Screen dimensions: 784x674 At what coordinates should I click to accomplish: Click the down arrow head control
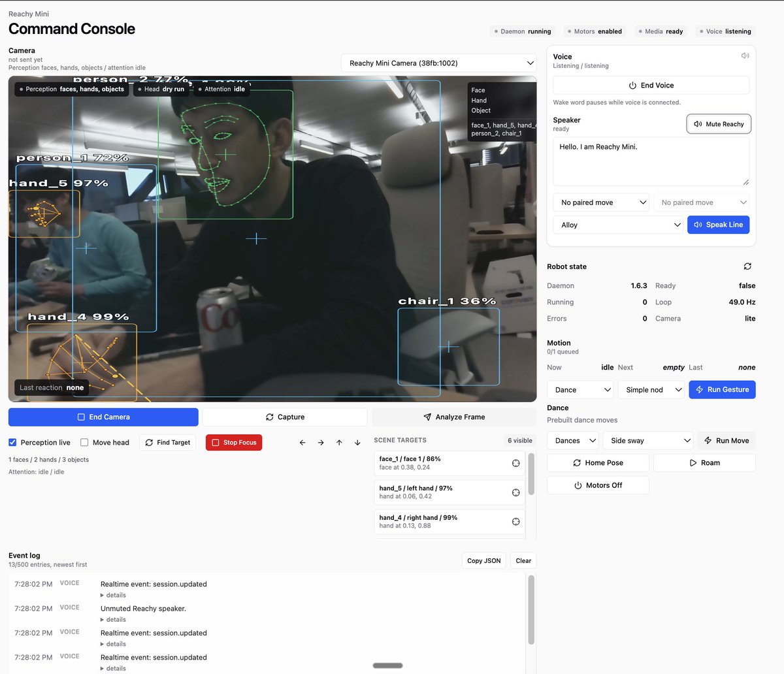[x=357, y=443]
